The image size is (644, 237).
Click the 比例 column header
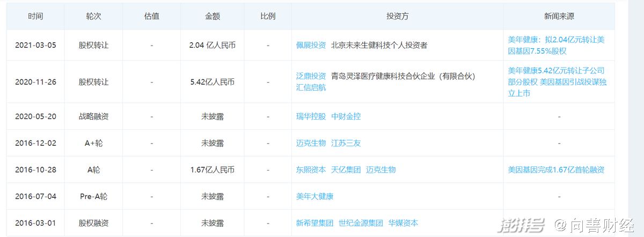point(268,16)
